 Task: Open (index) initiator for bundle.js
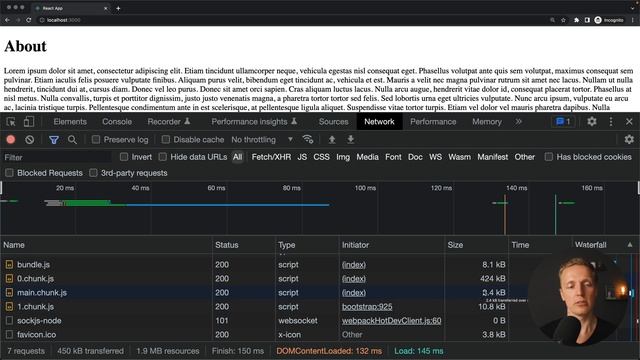point(353,264)
